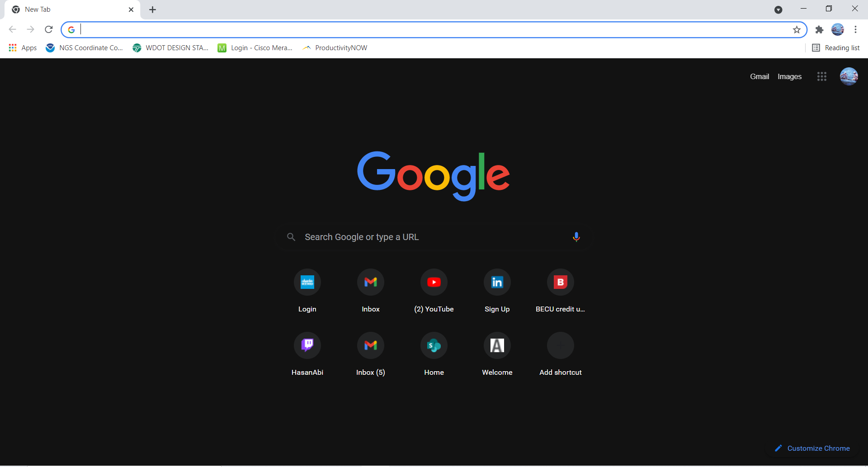Image resolution: width=868 pixels, height=467 pixels.
Task: Open the Inbox Gmail shortcut
Action: coord(371,291)
